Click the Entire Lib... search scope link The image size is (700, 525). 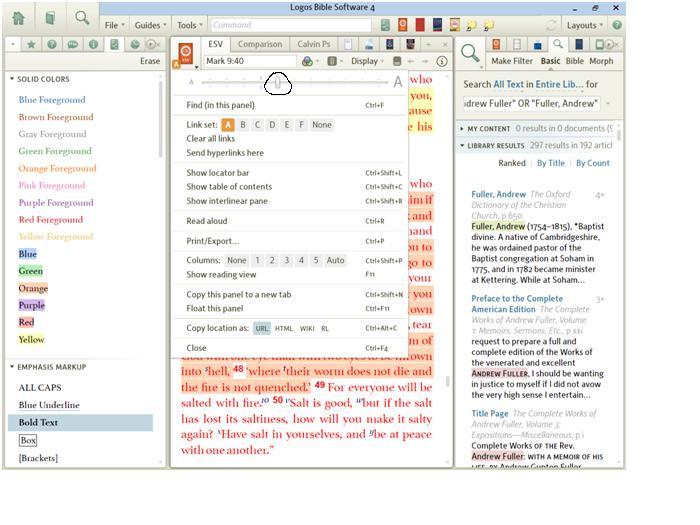pyautogui.click(x=559, y=84)
